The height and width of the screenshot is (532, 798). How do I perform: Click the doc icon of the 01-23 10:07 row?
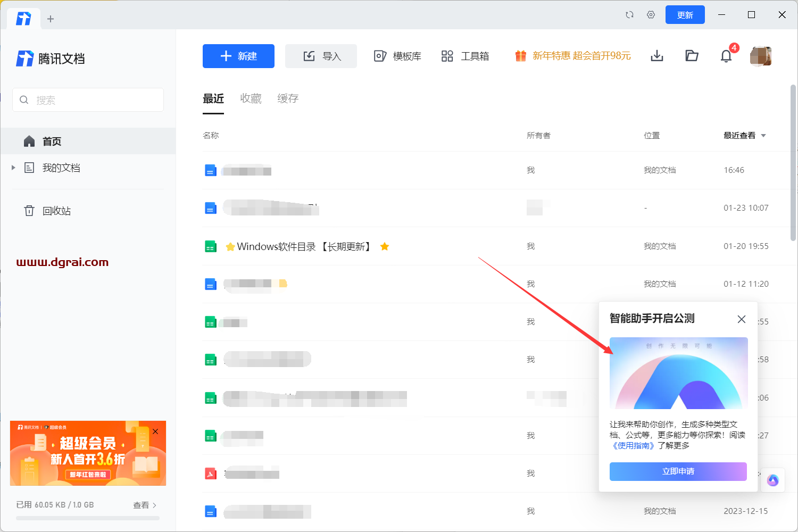coord(211,208)
